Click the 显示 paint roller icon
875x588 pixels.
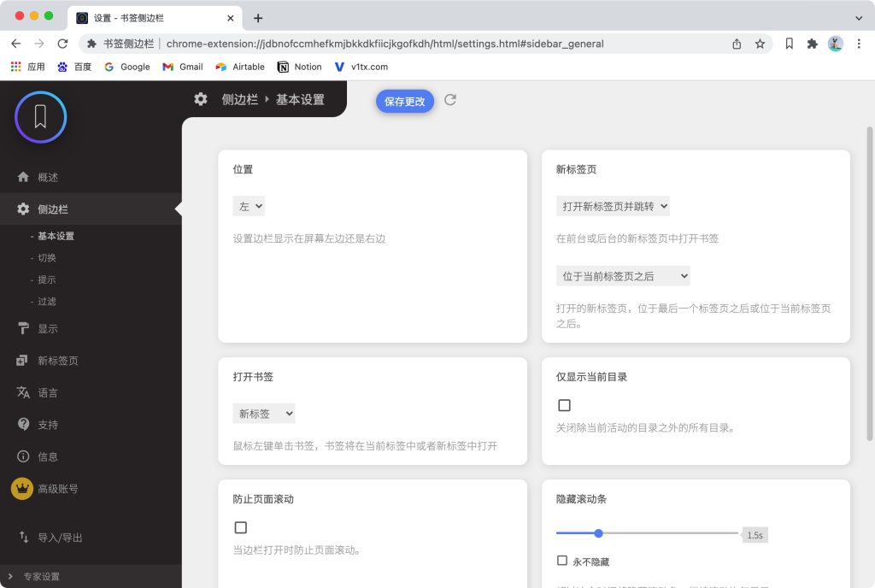pyautogui.click(x=23, y=328)
